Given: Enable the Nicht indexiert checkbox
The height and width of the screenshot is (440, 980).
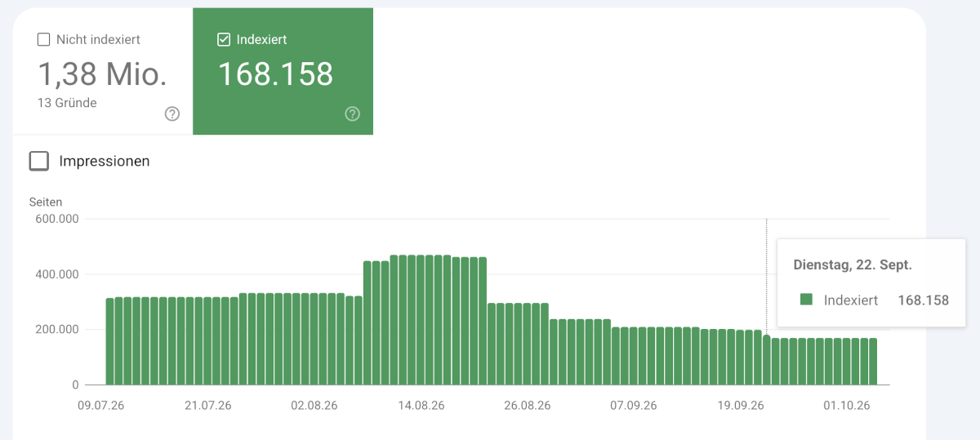Looking at the screenshot, I should point(44,39).
